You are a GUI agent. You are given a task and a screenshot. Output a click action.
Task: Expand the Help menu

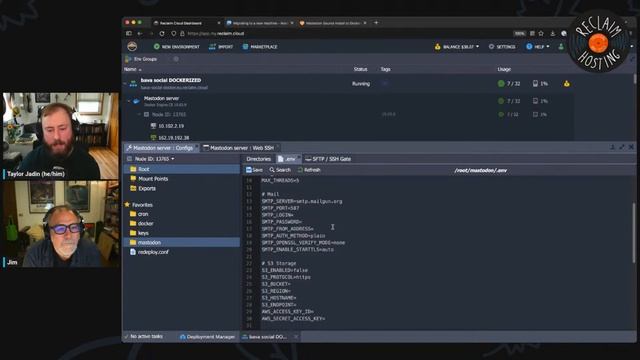(538, 47)
